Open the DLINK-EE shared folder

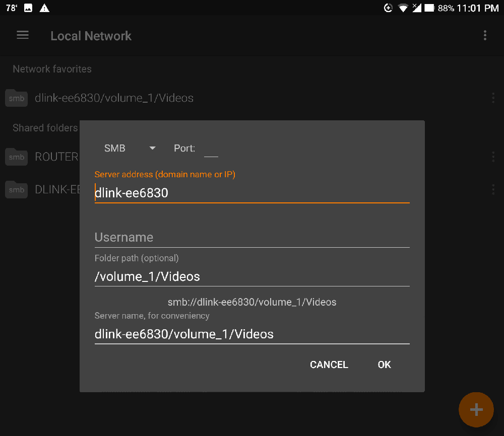pos(57,189)
